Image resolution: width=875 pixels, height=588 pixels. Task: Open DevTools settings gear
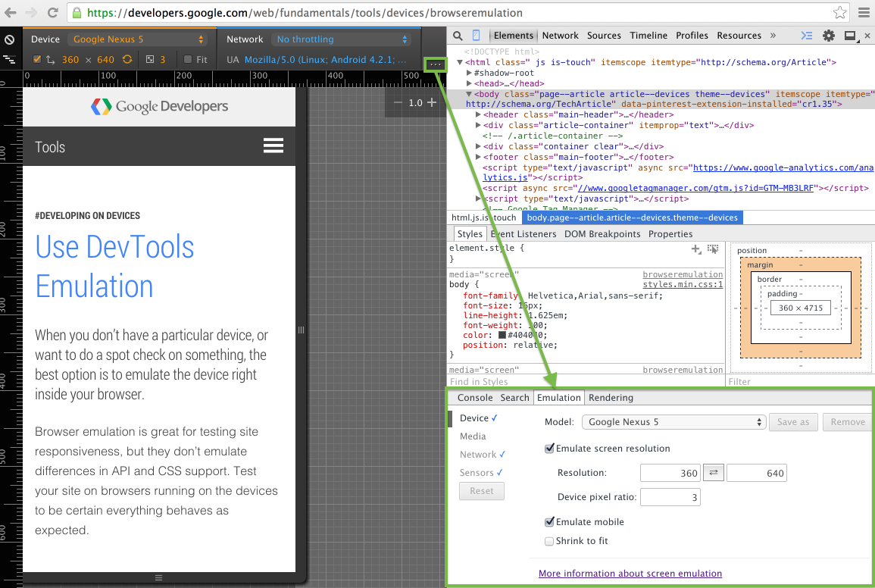point(829,36)
